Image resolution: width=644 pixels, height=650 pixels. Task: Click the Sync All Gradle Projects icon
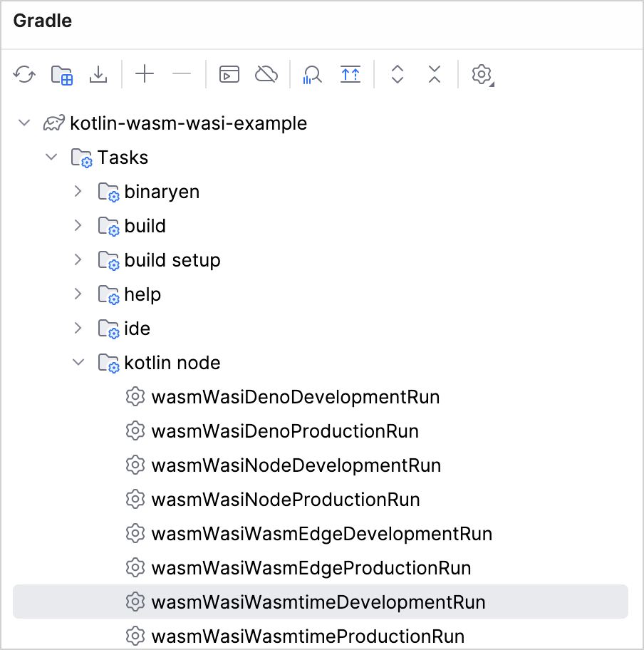click(24, 75)
